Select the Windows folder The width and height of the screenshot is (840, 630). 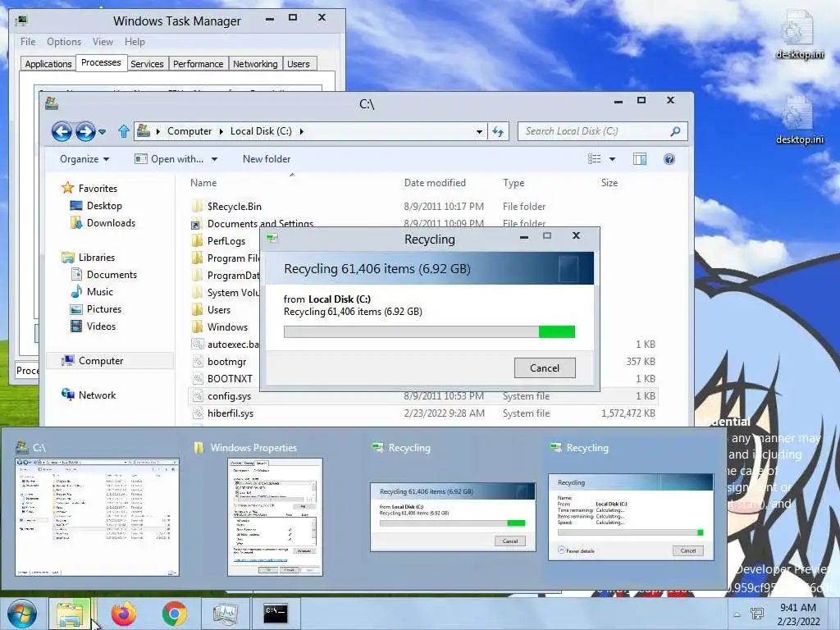[x=220, y=326]
